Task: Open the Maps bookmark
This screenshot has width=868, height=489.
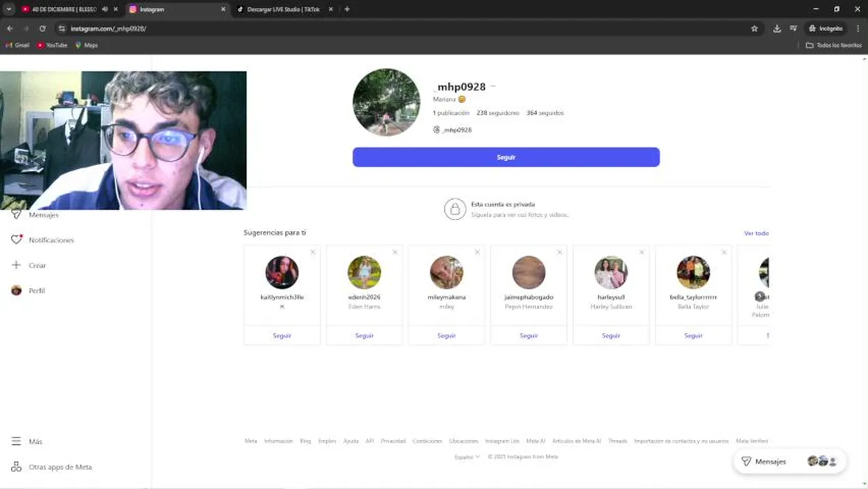Action: click(x=87, y=46)
